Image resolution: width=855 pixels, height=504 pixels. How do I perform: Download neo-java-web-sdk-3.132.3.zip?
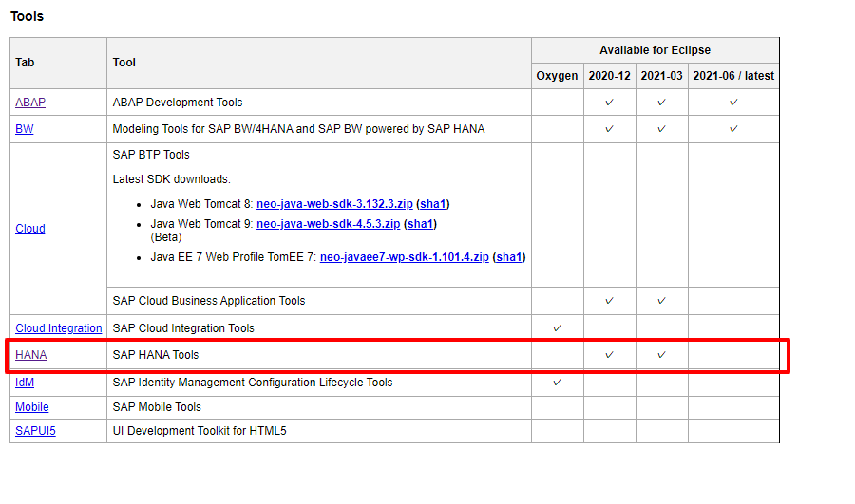point(333,204)
